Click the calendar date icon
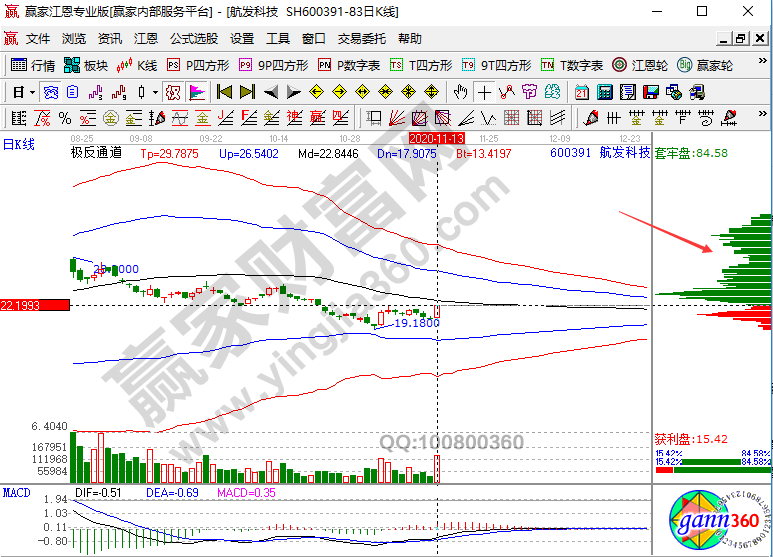Viewport: 773px width, 557px height. coord(582,92)
